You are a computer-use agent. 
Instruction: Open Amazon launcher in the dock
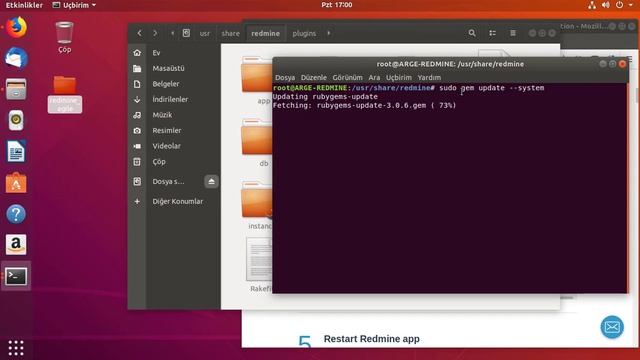coord(16,244)
